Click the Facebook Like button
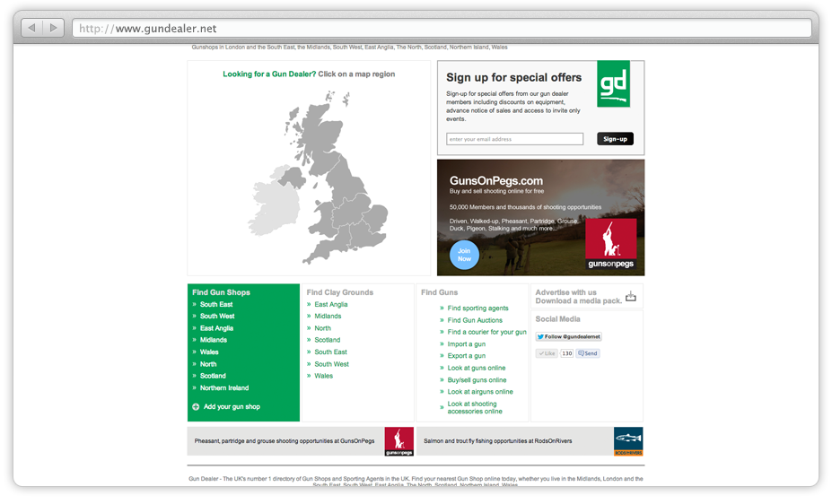The height and width of the screenshot is (504, 832). [x=547, y=353]
